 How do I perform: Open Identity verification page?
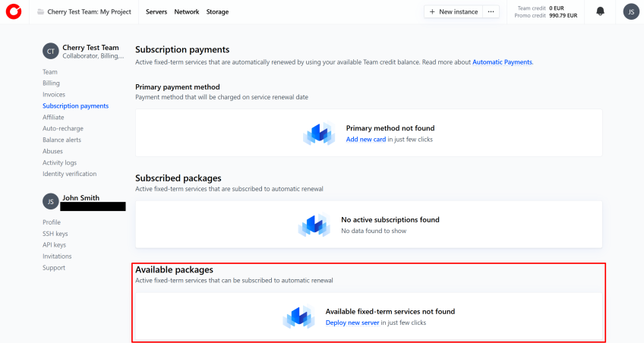70,174
